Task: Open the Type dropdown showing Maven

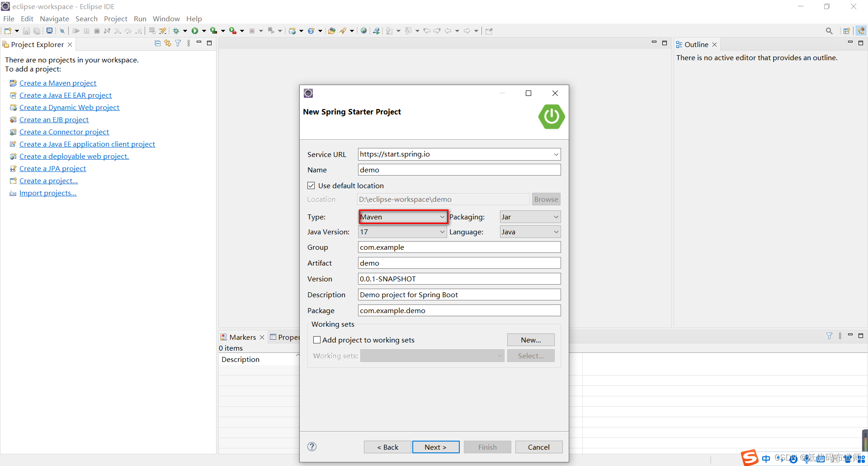Action: pos(403,217)
